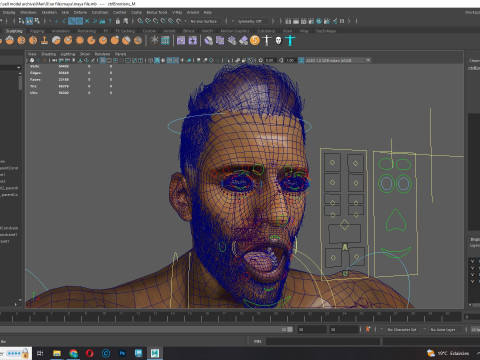Open the Skeleton menu
Screen dimensions: 480x360
[49, 12]
